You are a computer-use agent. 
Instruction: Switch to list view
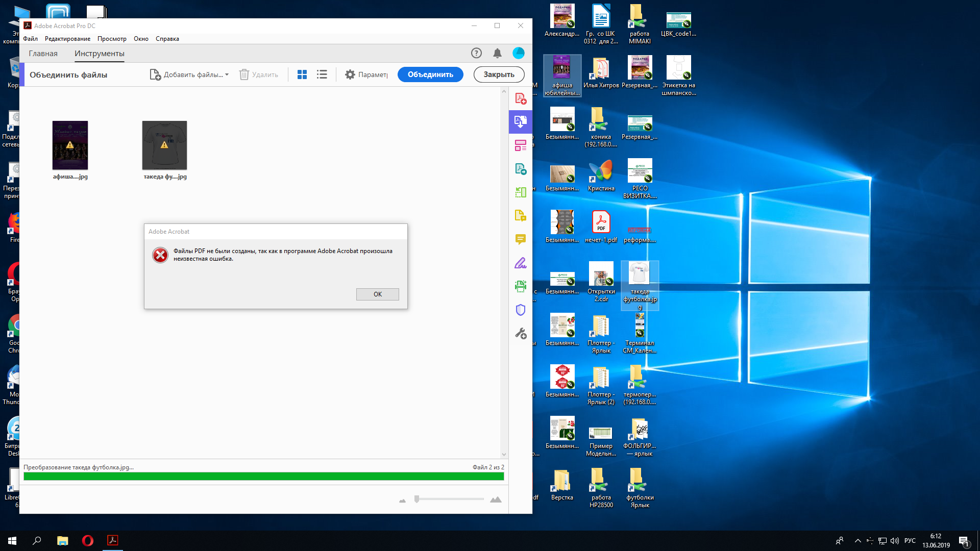coord(322,74)
